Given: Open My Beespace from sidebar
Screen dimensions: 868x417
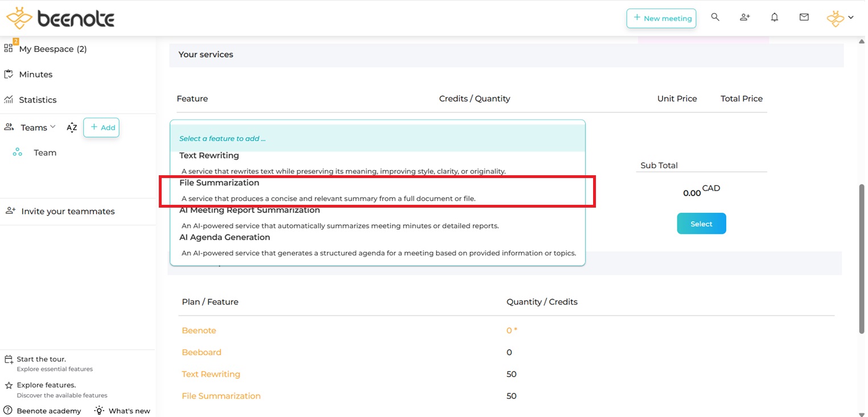Looking at the screenshot, I should pos(52,49).
